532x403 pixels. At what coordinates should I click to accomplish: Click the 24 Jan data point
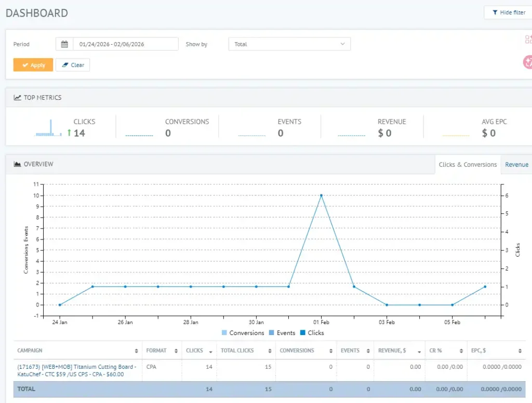click(x=60, y=305)
